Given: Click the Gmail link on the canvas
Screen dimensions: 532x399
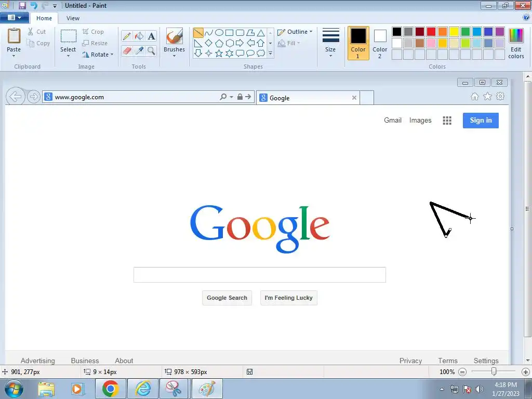Looking at the screenshot, I should (x=393, y=120).
